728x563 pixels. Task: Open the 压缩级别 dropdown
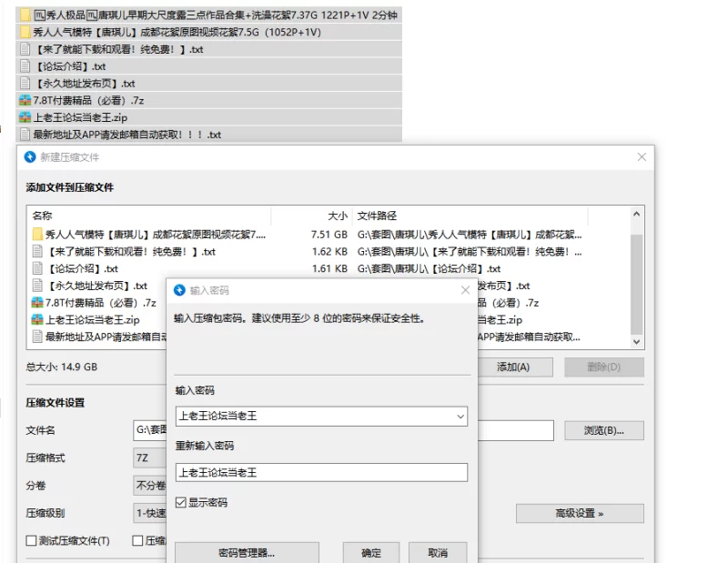point(150,513)
